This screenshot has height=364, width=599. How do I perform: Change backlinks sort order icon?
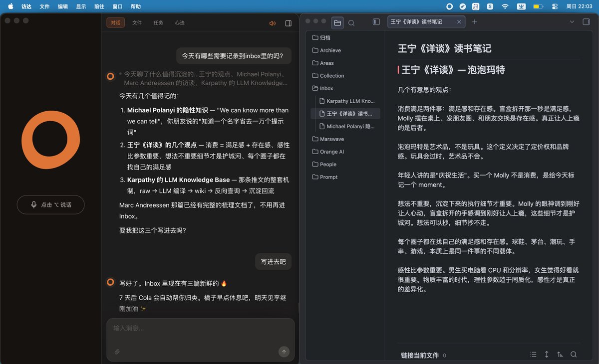click(560, 355)
